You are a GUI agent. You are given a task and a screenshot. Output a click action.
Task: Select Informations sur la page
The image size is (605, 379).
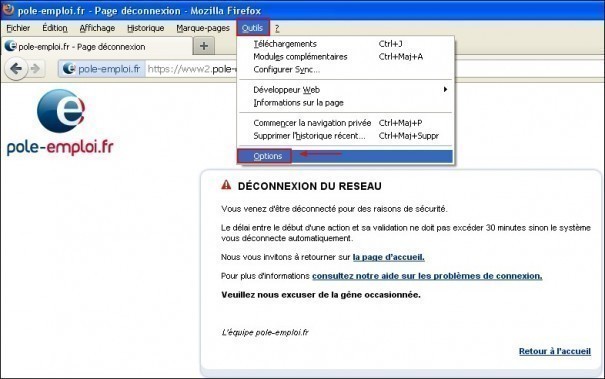[346, 103]
